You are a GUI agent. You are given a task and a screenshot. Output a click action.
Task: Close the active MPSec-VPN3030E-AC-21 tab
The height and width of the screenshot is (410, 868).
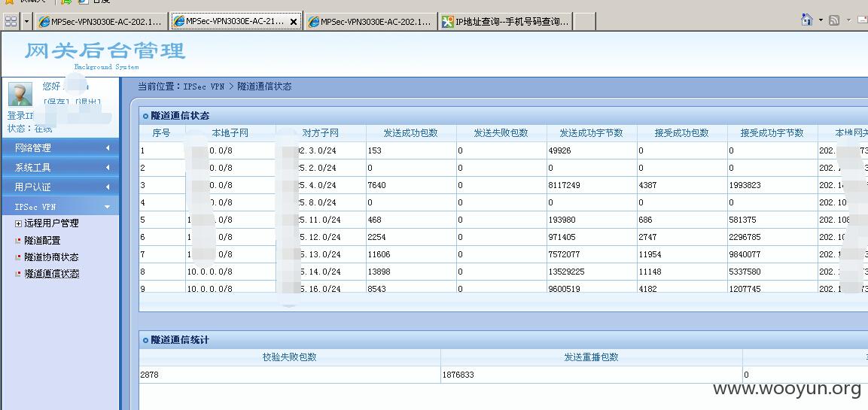(294, 22)
